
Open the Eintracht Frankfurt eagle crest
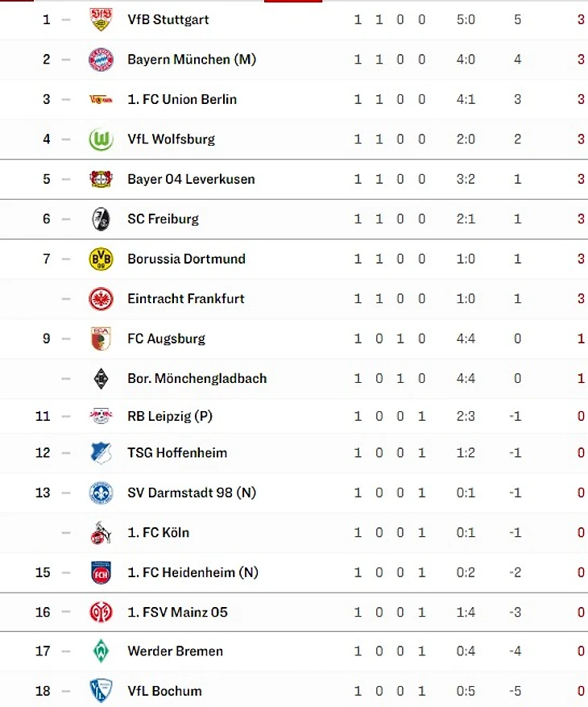tap(101, 299)
